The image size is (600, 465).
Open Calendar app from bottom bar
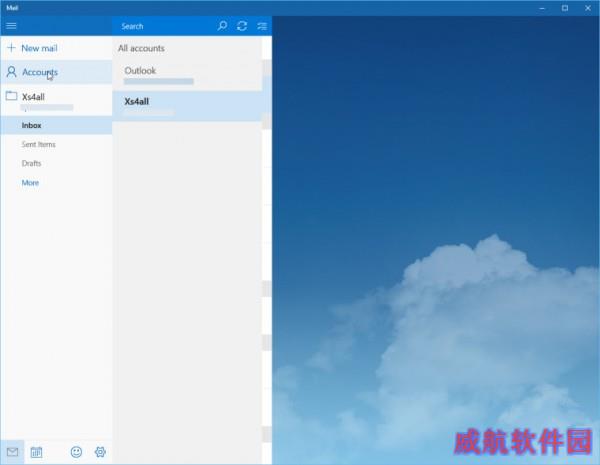pyautogui.click(x=36, y=452)
